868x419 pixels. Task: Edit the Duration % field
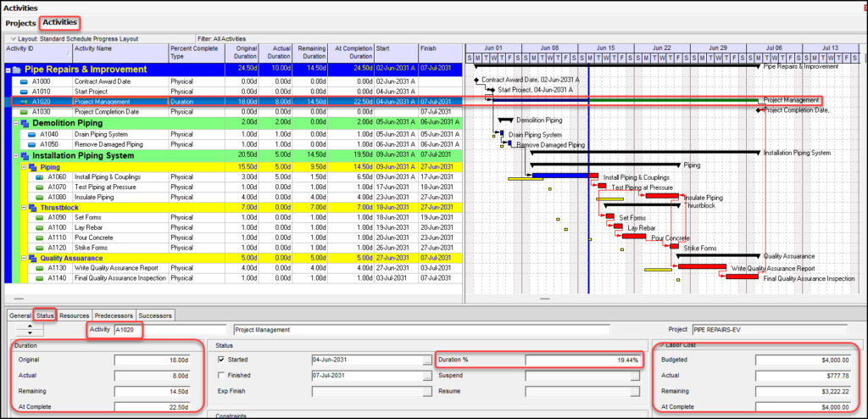click(584, 360)
